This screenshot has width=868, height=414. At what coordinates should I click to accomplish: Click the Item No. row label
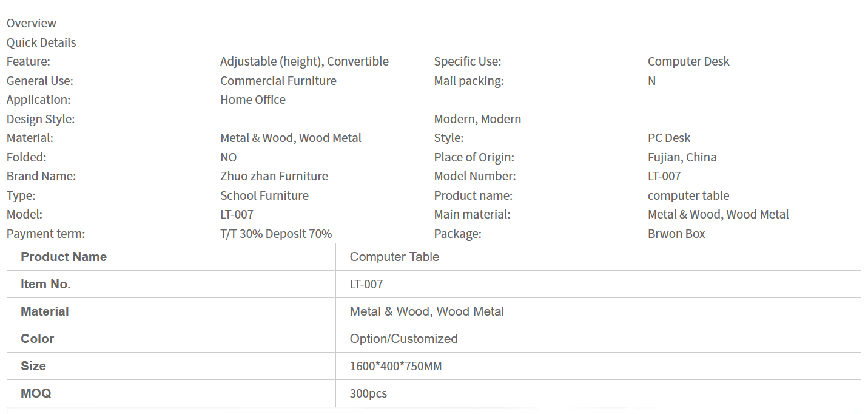coord(45,284)
